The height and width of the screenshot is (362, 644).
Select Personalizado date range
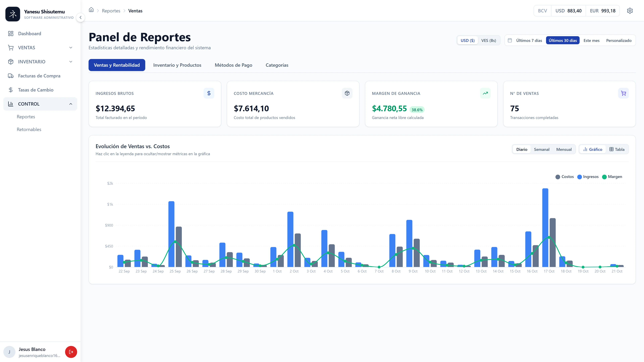[x=619, y=40]
